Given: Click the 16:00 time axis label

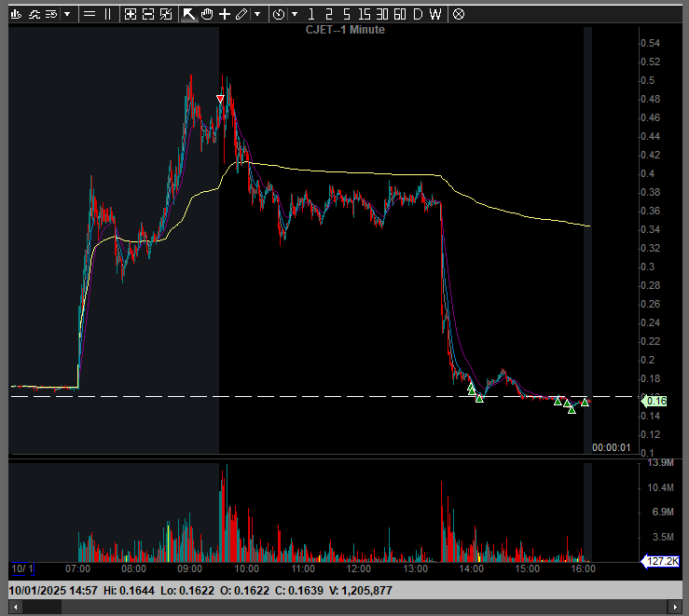Looking at the screenshot, I should [583, 569].
